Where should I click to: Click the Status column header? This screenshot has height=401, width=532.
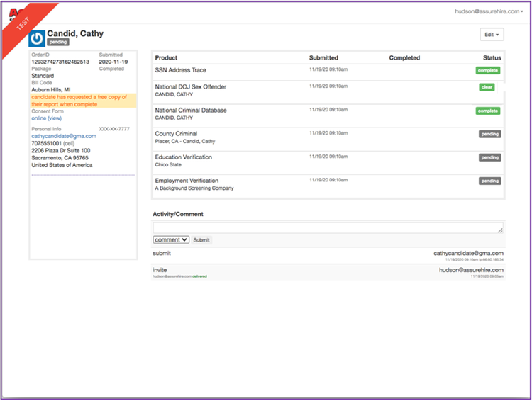[x=492, y=58]
